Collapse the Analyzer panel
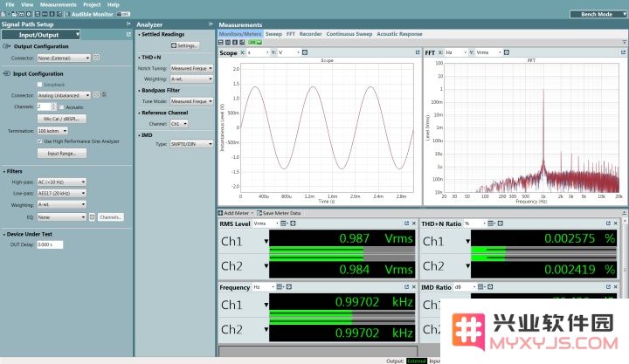 (x=211, y=24)
